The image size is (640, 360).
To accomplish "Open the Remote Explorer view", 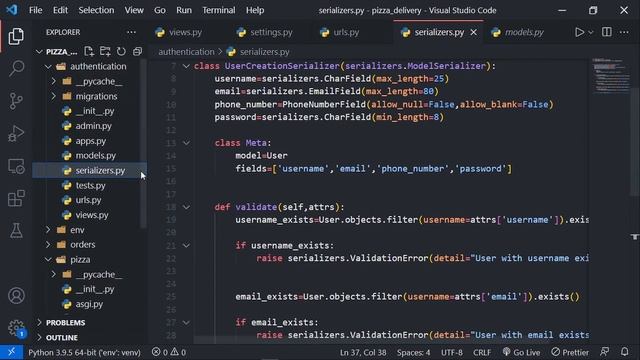I will click(x=16, y=166).
